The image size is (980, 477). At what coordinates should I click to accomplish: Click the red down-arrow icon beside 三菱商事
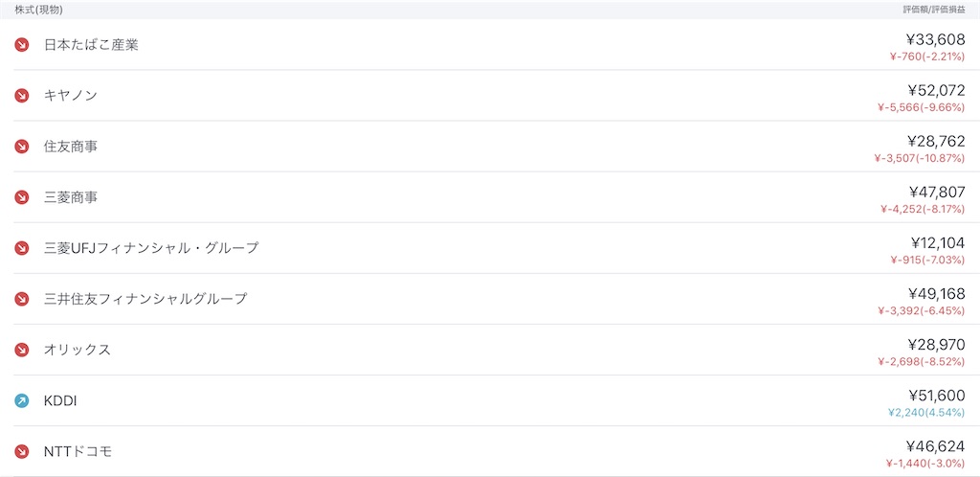pyautogui.click(x=22, y=197)
